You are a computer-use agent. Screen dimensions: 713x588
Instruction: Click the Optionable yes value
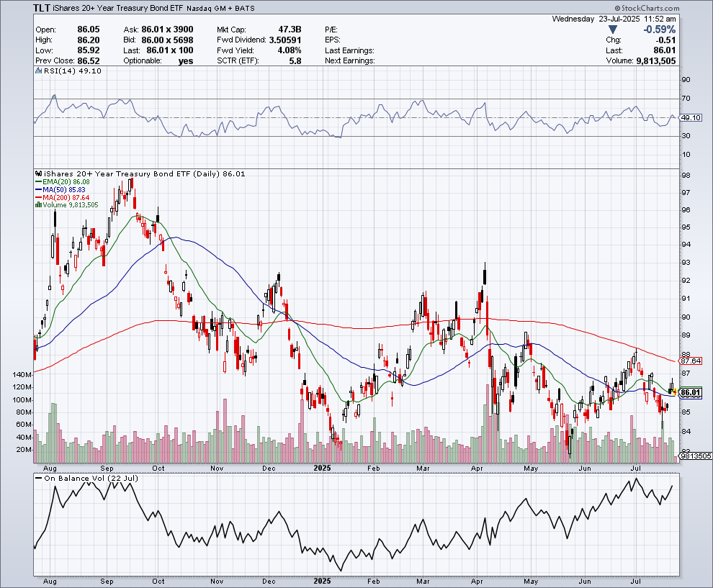(187, 61)
